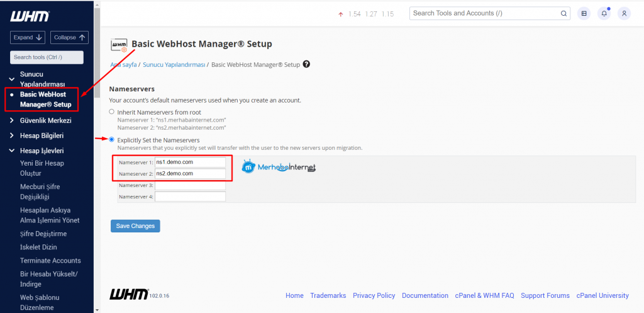Click the server information icon in header
The height and width of the screenshot is (313, 644).
coord(584,13)
